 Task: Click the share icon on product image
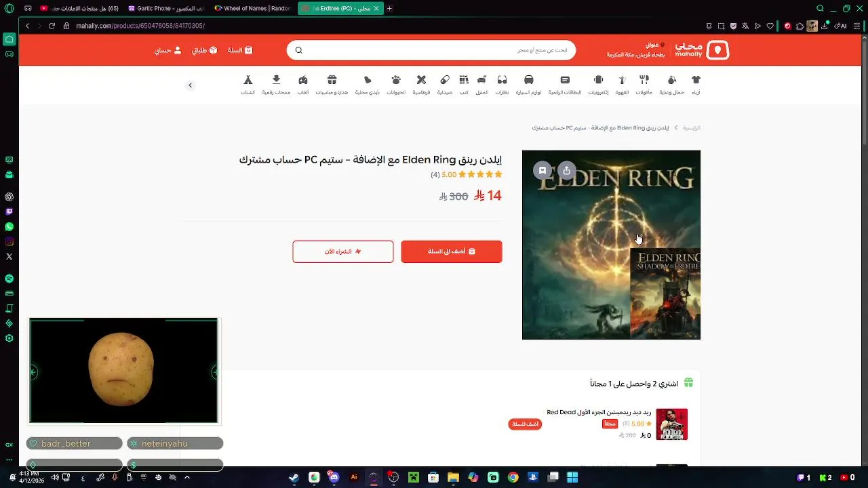click(x=566, y=171)
